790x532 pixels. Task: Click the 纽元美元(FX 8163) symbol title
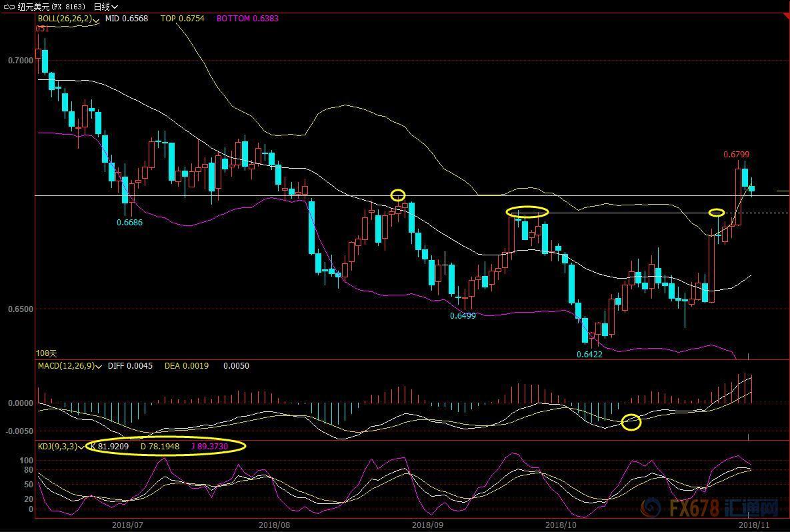51,7
